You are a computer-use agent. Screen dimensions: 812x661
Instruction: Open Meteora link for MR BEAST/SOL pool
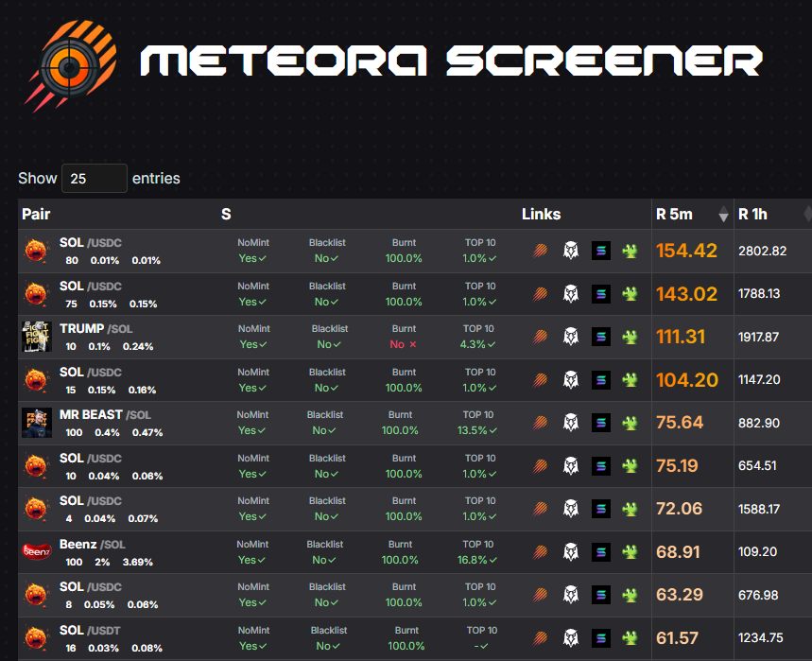pos(540,423)
